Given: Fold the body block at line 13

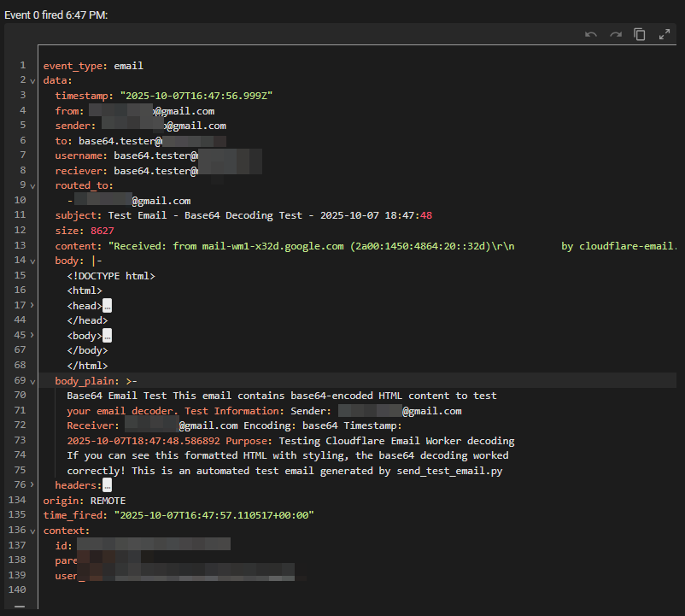Looking at the screenshot, I should (x=32, y=261).
